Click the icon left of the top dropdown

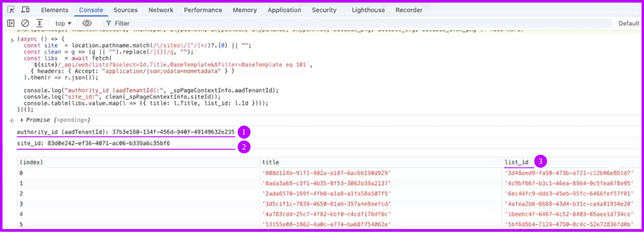coord(40,23)
